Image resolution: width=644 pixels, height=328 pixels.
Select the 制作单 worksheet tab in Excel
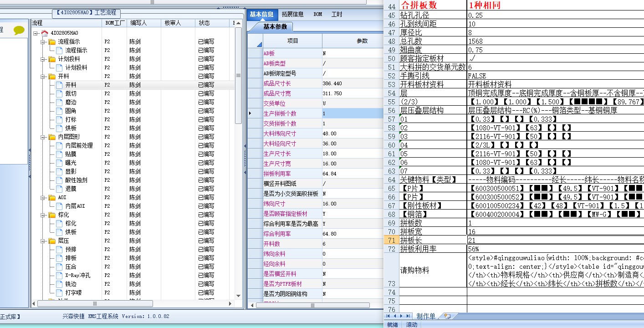pyautogui.click(x=426, y=316)
